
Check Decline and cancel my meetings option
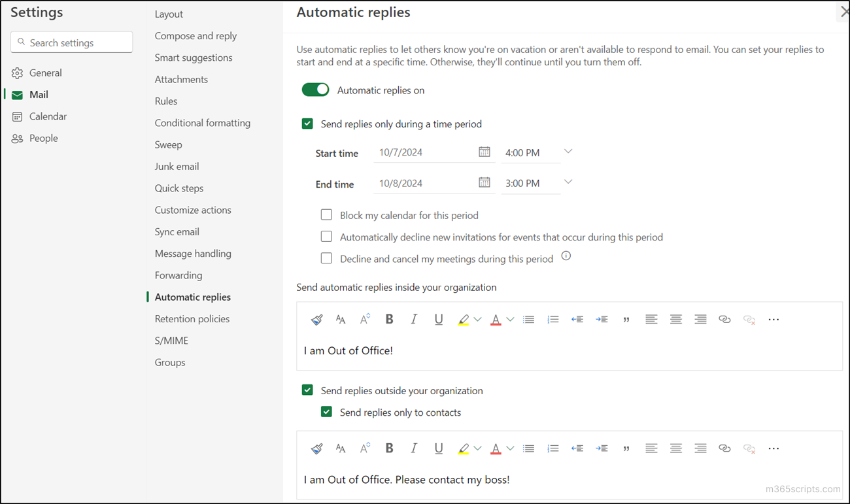coord(326,258)
